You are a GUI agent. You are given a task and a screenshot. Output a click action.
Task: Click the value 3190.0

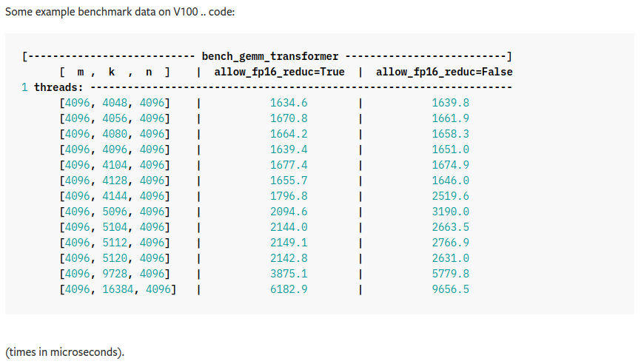[x=451, y=212]
